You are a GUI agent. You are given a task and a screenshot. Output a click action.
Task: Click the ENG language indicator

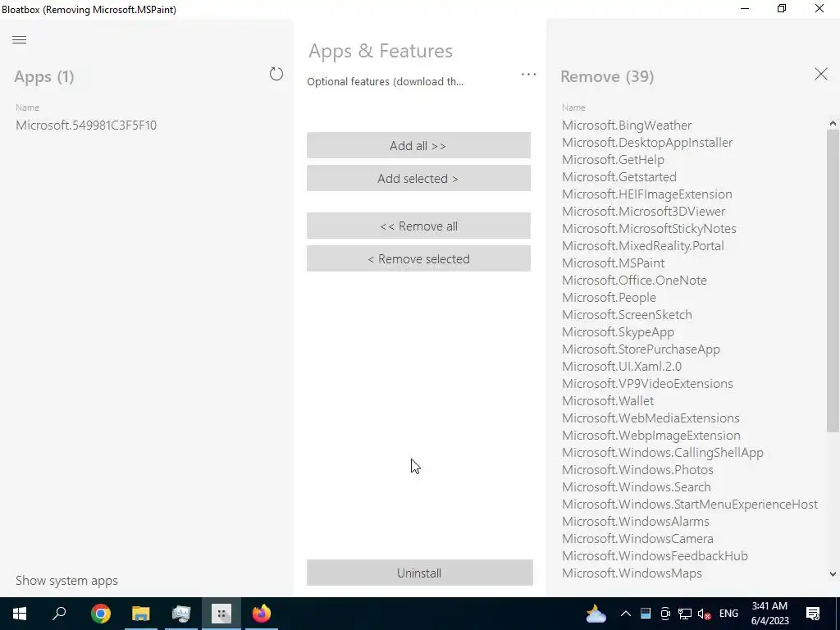(x=728, y=614)
